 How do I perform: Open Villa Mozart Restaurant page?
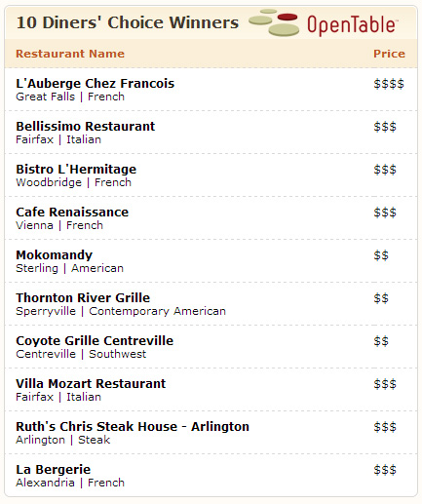[x=91, y=384]
